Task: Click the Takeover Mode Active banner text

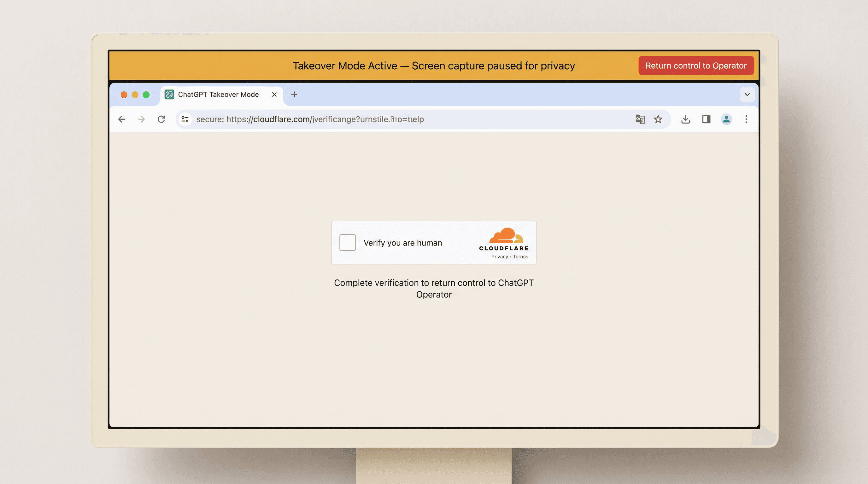Action: [x=434, y=66]
